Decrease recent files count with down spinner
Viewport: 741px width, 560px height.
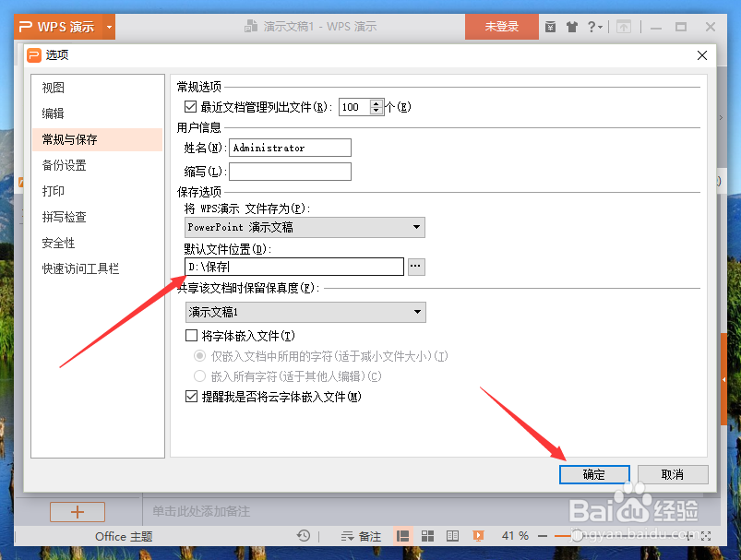376,112
